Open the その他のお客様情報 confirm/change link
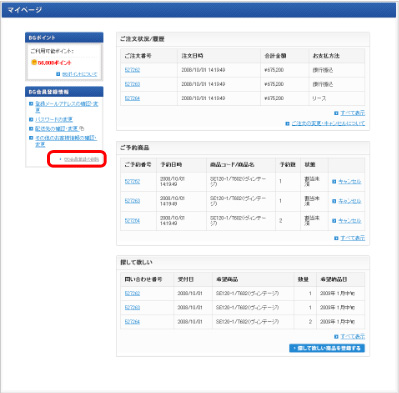Screen dimensions: 399x393 click(66, 141)
